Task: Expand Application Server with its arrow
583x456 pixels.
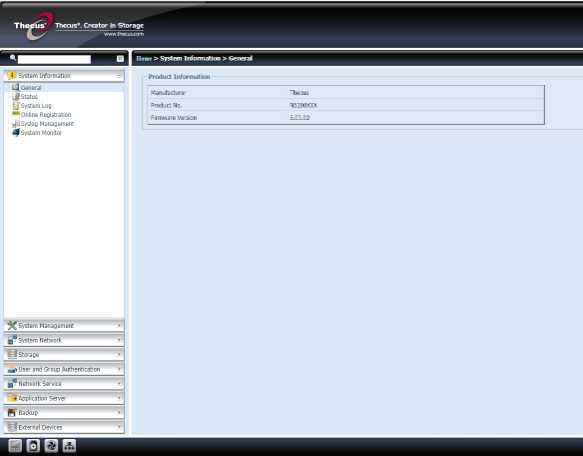Action: (x=119, y=398)
